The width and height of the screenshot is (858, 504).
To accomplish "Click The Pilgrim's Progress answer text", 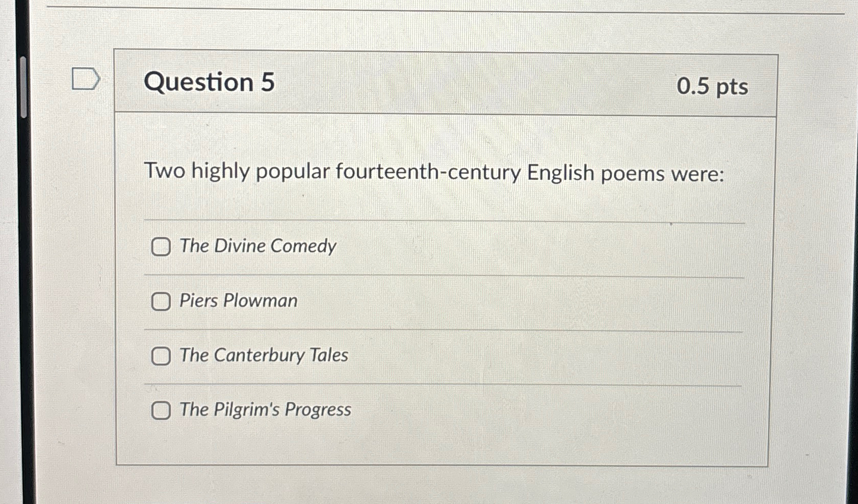I will coord(265,410).
